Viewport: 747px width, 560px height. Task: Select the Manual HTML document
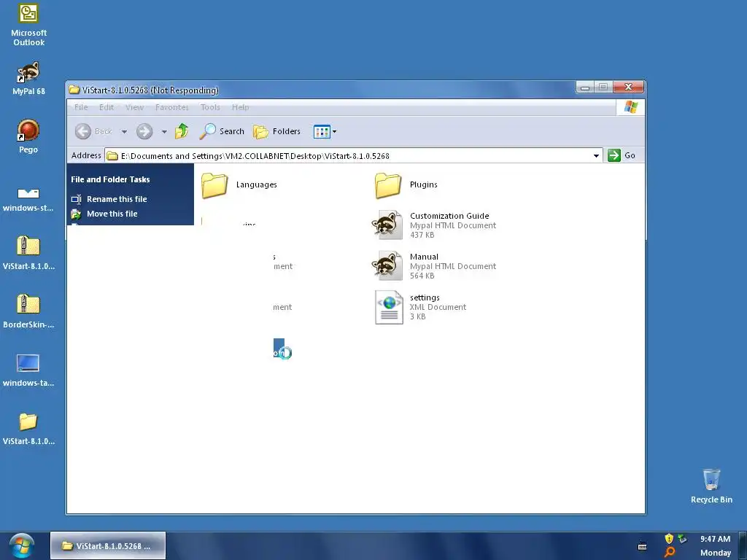tap(433, 266)
